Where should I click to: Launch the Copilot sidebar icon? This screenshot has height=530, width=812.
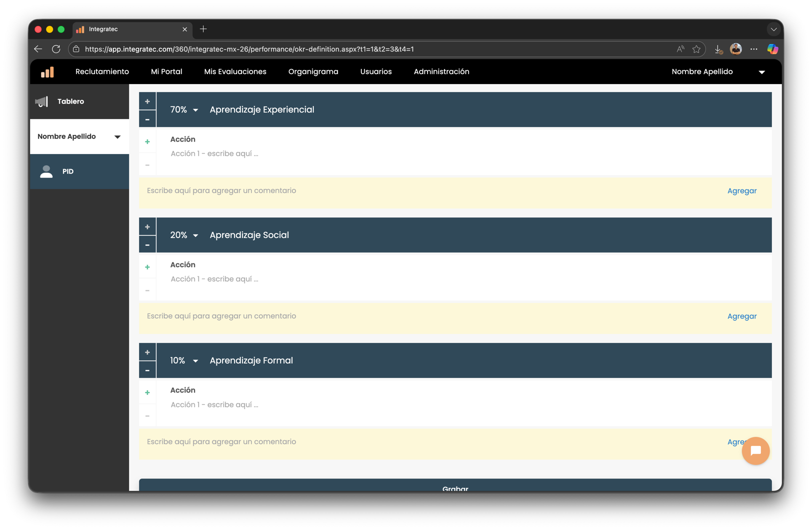point(772,49)
